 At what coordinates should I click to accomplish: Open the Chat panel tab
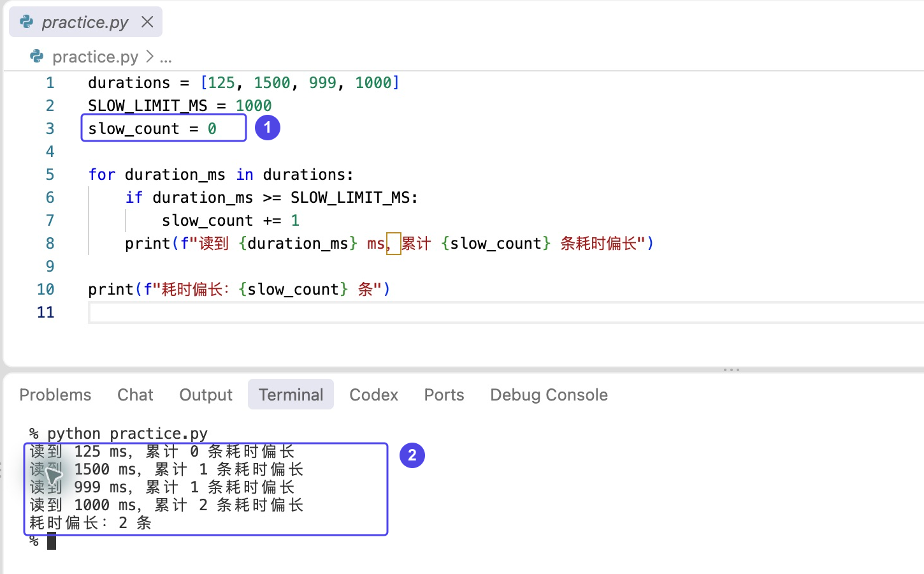(x=135, y=395)
